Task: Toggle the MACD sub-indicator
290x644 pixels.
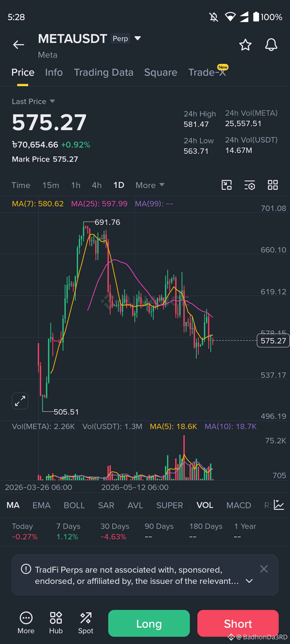Action: pyautogui.click(x=239, y=505)
